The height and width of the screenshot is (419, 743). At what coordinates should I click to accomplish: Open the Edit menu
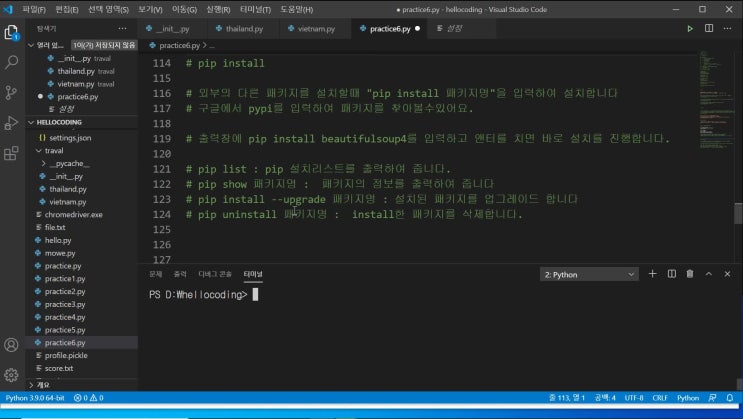tap(67, 9)
